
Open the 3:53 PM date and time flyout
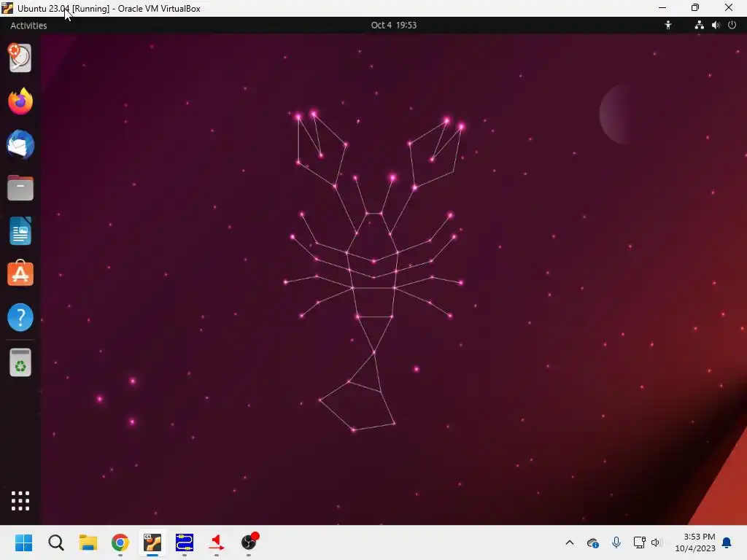click(x=695, y=542)
